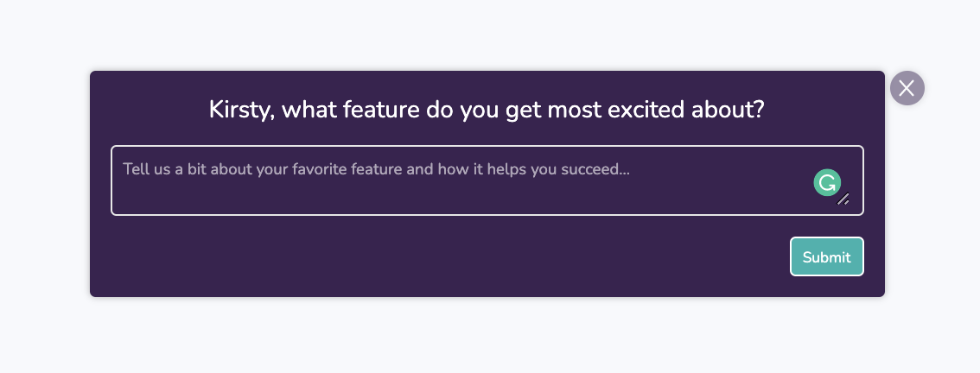This screenshot has width=980, height=373.
Task: Click the word 'Kirsty' in the heading
Action: (240, 110)
